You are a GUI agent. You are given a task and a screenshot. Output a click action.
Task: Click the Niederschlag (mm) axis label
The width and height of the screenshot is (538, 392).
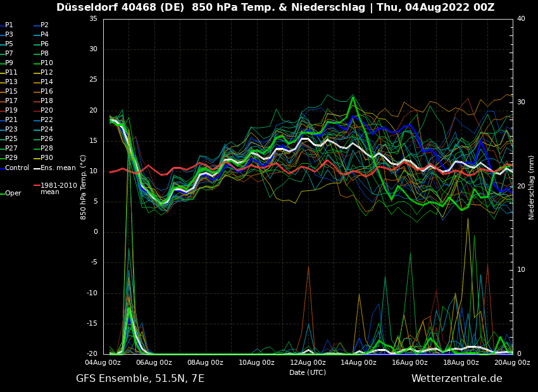click(532, 187)
